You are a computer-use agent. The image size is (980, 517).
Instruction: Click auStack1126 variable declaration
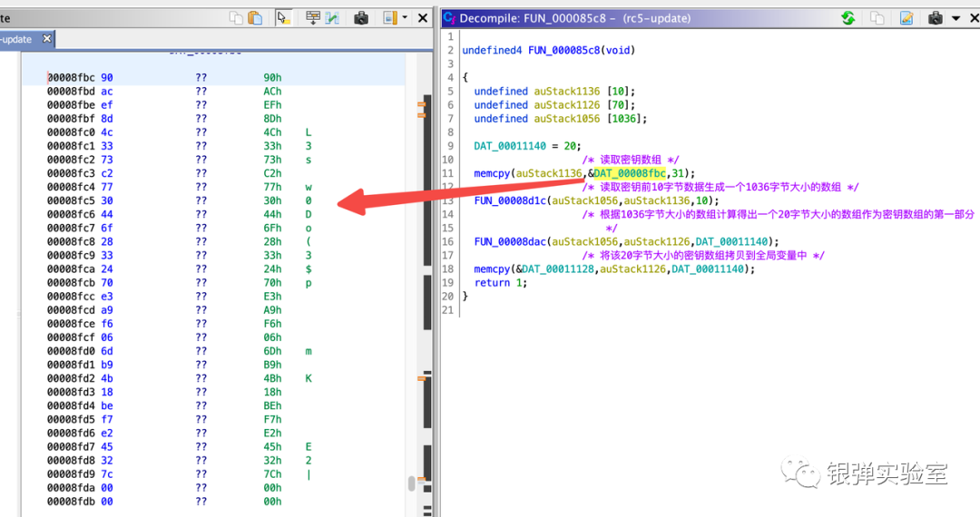click(567, 105)
